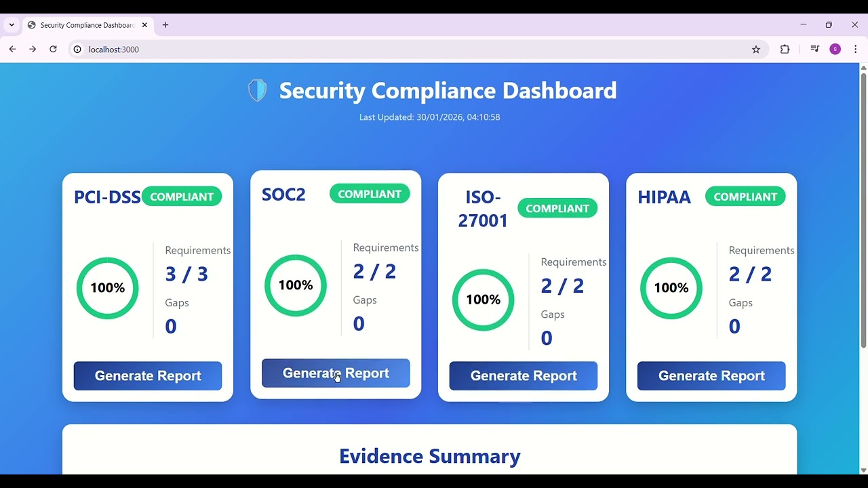Screen dimensions: 868x488
Task: Reload the localhost page
Action: click(53, 49)
